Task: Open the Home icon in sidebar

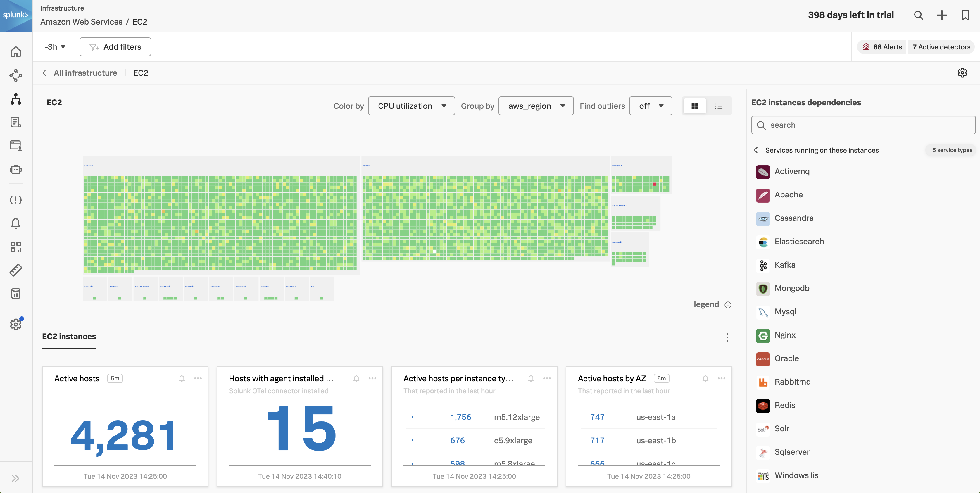Action: 15,52
